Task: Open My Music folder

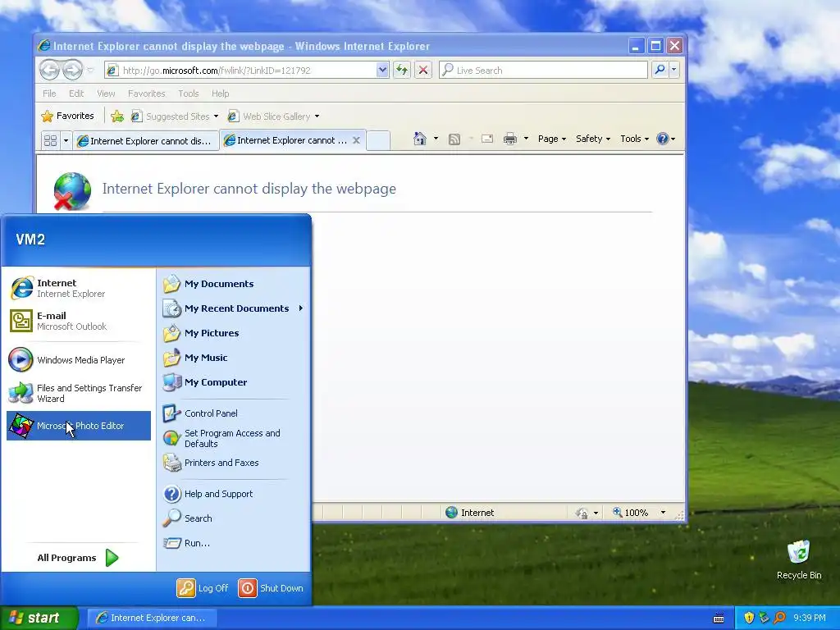Action: 234,358
